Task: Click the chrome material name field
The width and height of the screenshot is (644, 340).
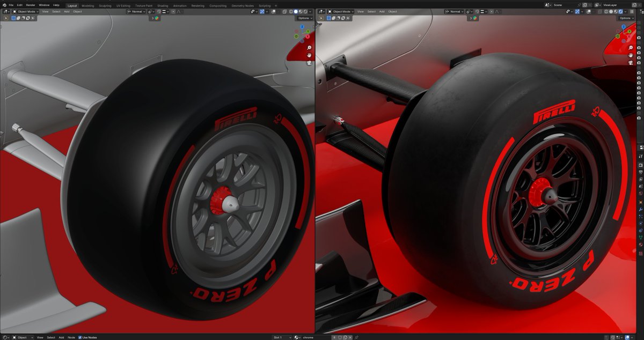Action: coord(316,337)
